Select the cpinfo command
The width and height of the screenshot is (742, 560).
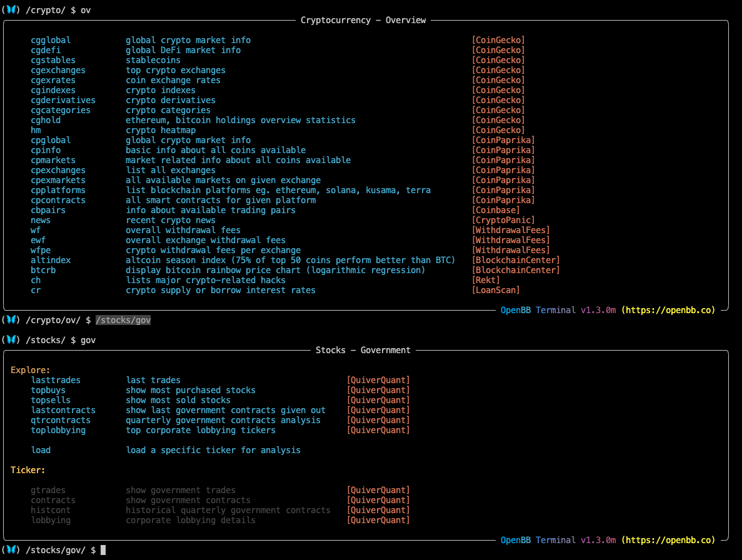pyautogui.click(x=46, y=150)
